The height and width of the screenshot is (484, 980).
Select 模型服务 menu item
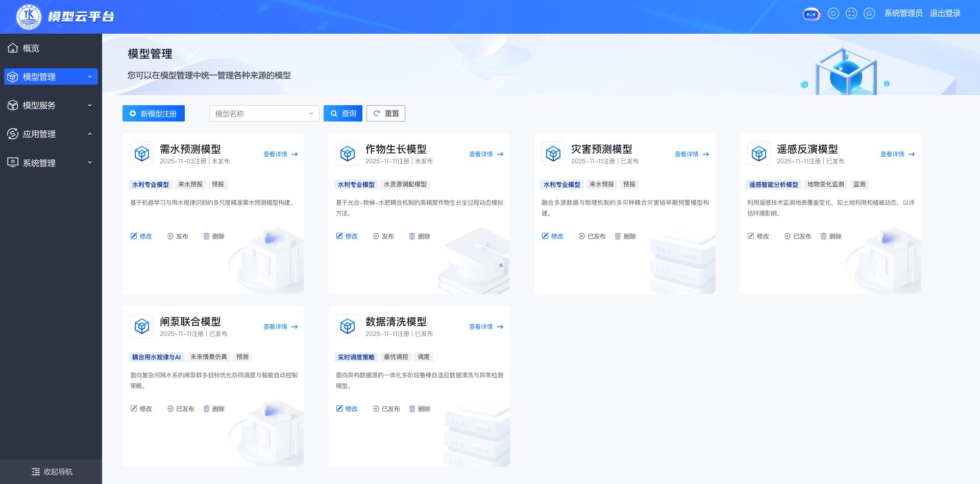coord(51,105)
